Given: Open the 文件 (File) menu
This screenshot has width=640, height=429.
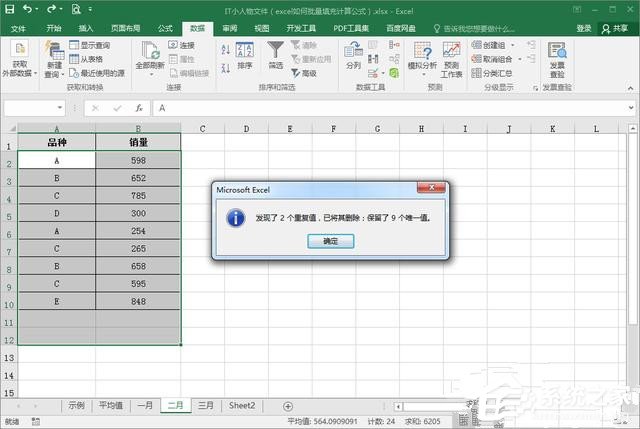Looking at the screenshot, I should (18, 29).
